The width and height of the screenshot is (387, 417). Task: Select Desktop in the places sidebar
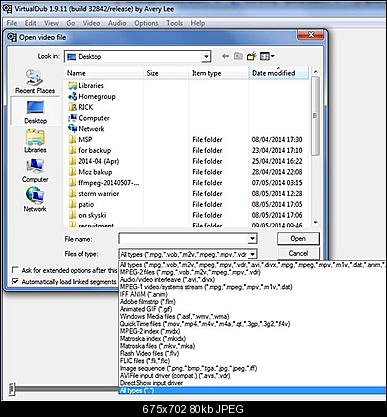click(35, 112)
